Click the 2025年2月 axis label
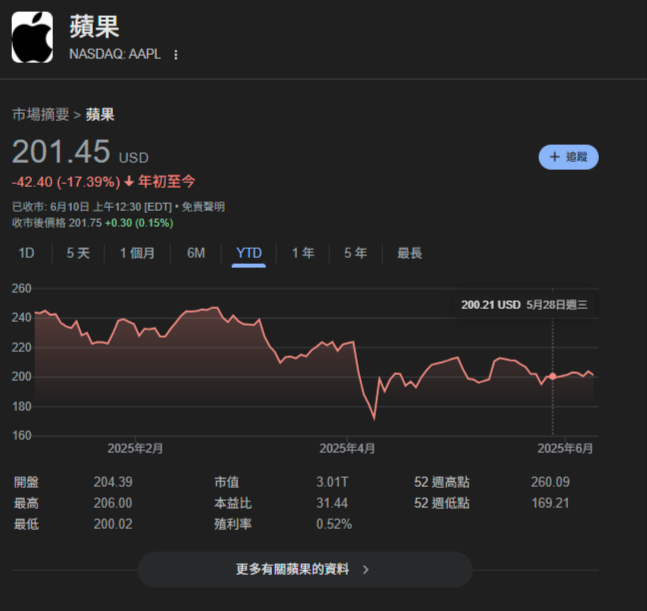Image resolution: width=647 pixels, height=611 pixels. tap(135, 448)
